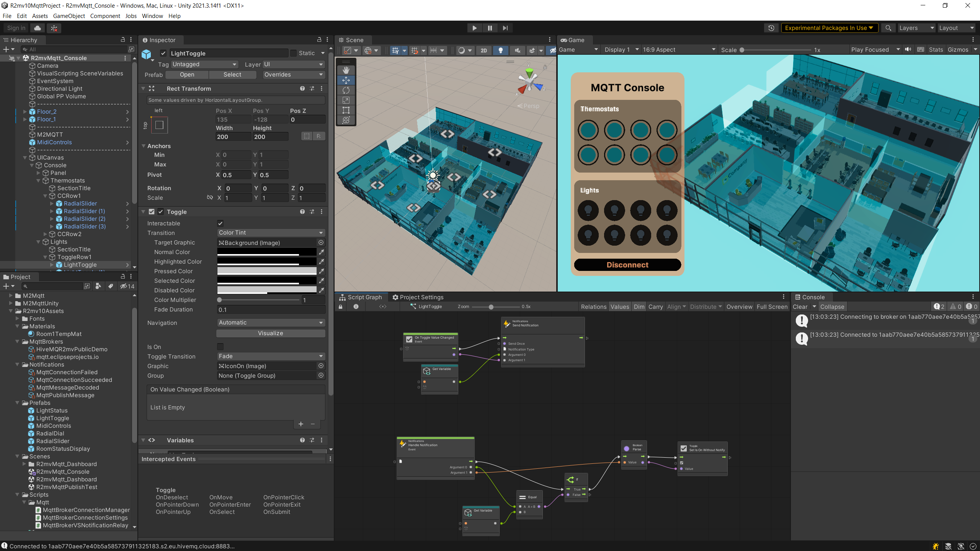Screen dimensions: 980x551
Task: Toggle the Interactable checkbox
Action: point(220,223)
